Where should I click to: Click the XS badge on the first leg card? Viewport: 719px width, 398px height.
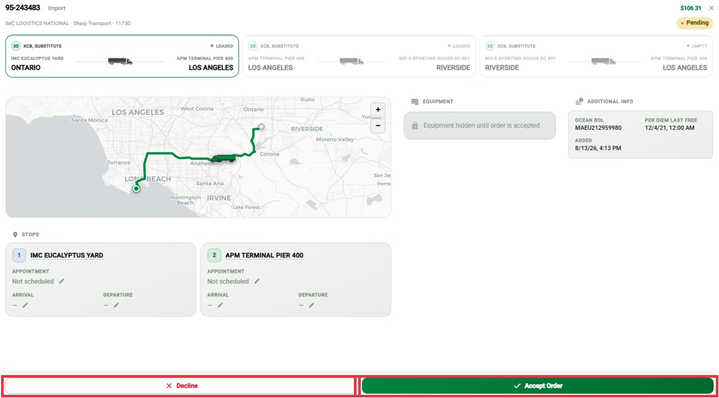(16, 46)
